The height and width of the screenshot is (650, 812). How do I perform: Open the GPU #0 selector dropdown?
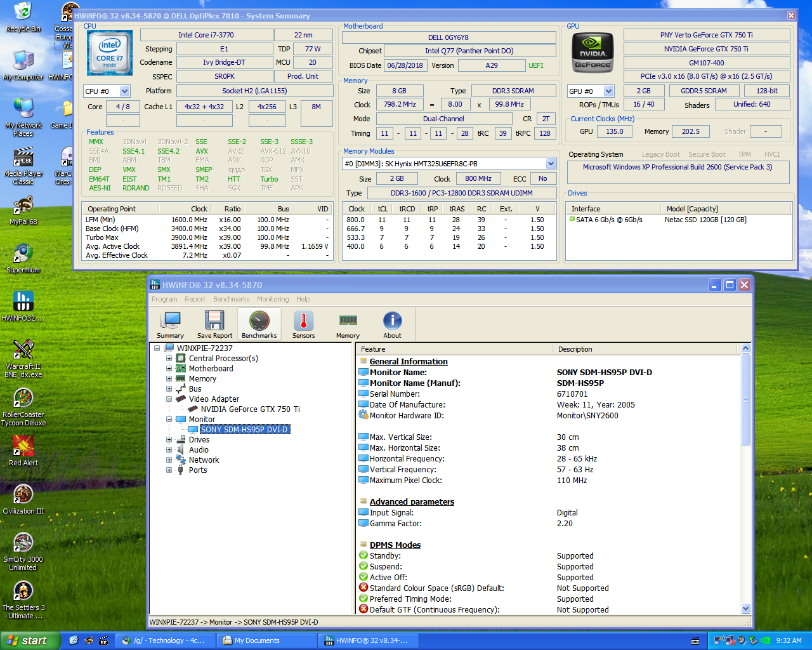[x=608, y=91]
